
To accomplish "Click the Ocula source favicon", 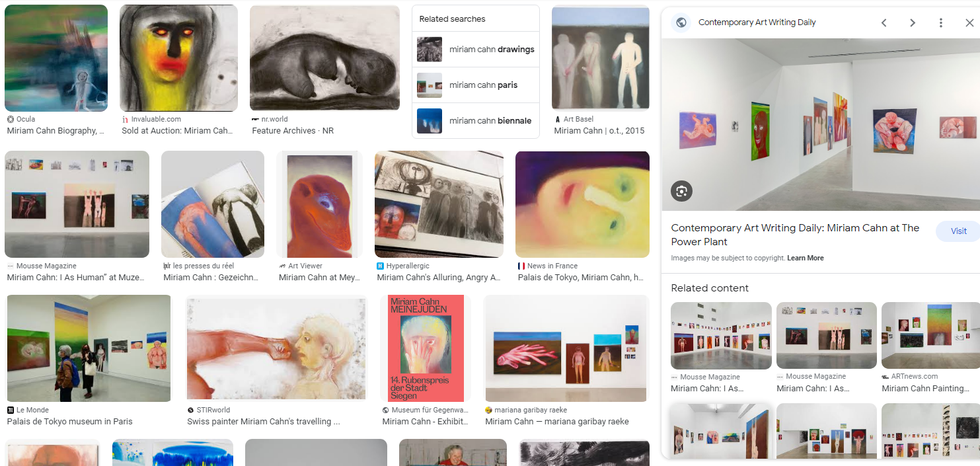I will (11, 119).
